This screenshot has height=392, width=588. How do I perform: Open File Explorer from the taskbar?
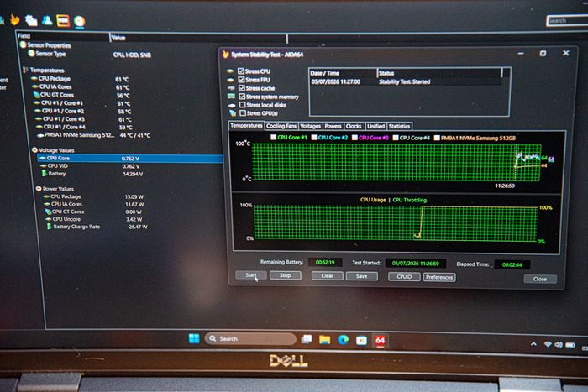point(325,339)
